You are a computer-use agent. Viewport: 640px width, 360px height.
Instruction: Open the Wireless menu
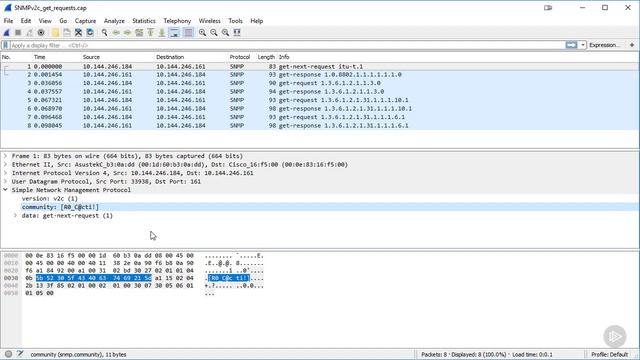point(209,21)
